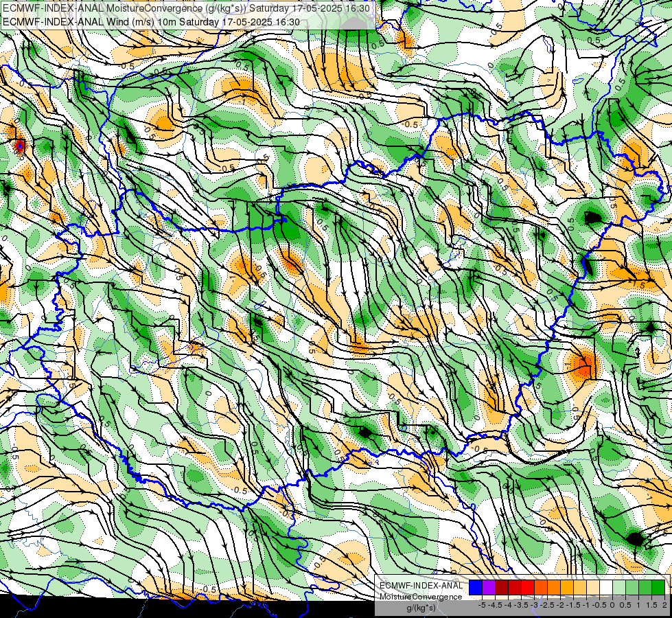Pick the legend swatch between -3.5 and -3
Screen dimensions: 672x618
528,587
